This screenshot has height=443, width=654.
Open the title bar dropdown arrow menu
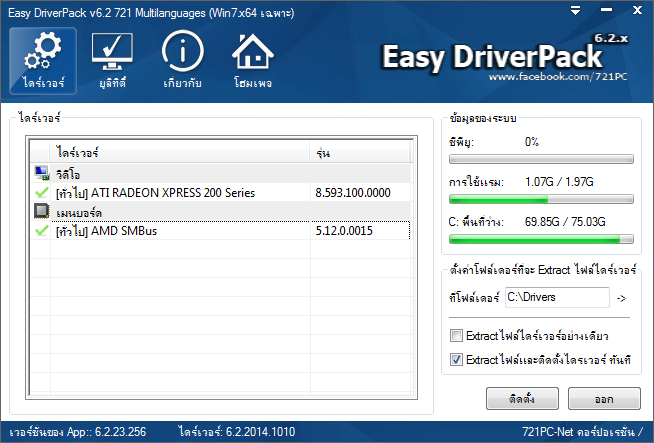click(575, 10)
